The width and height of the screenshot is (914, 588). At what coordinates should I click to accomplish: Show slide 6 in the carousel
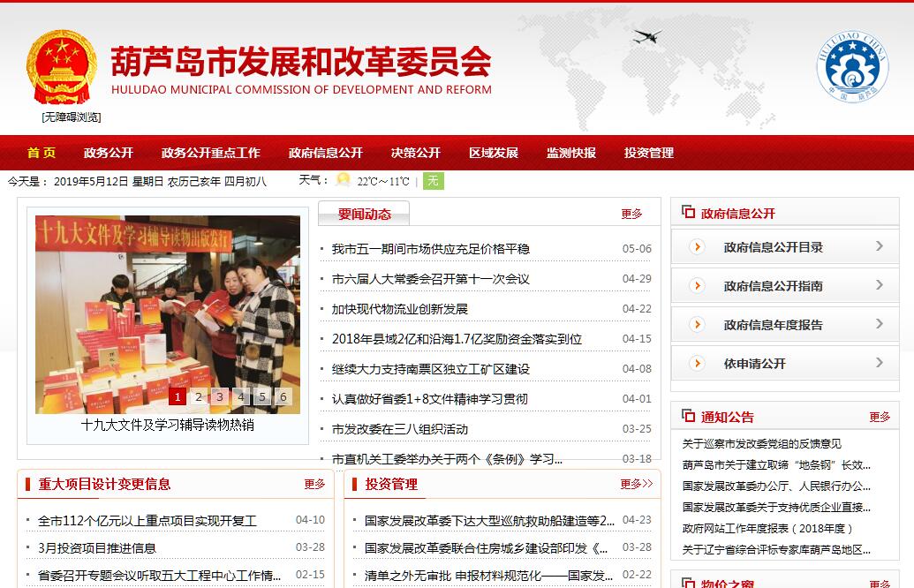[283, 397]
